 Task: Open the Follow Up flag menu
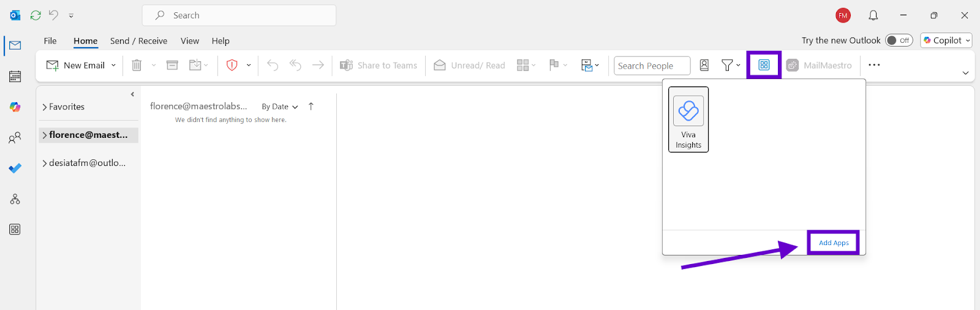(558, 65)
